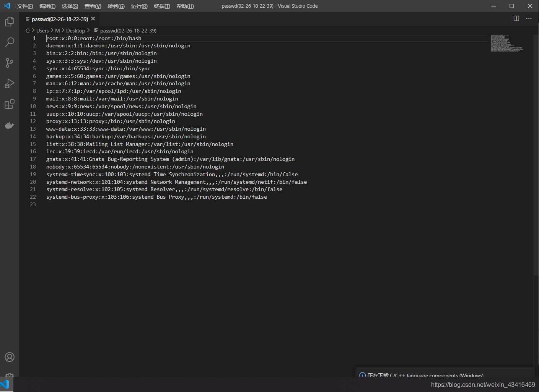539x392 pixels.
Task: Click line number 12 in gutter
Action: tap(33, 121)
